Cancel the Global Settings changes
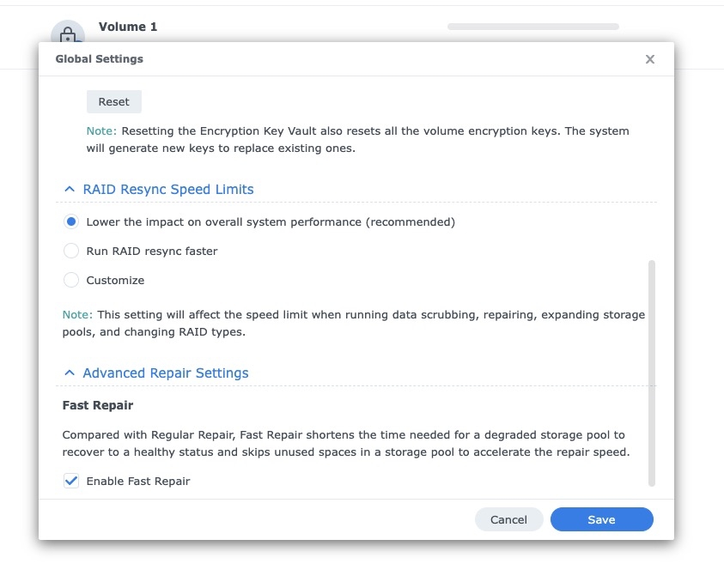Screen dimensions: 724x588 click(508, 519)
